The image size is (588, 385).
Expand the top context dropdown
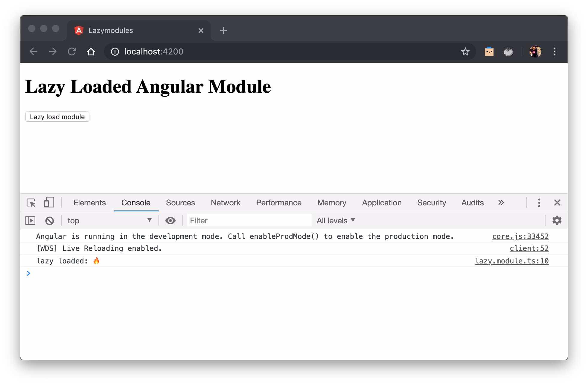pos(109,221)
